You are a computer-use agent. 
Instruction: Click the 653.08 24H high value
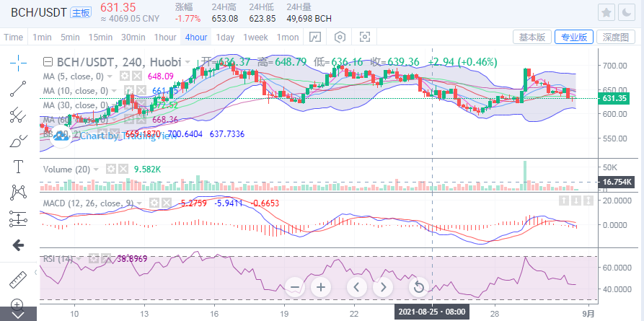pos(225,19)
